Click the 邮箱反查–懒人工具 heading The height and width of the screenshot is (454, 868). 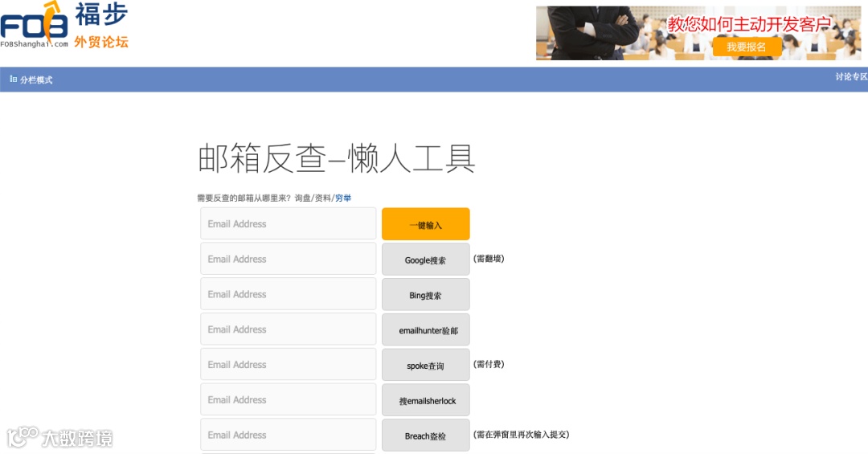tap(337, 158)
